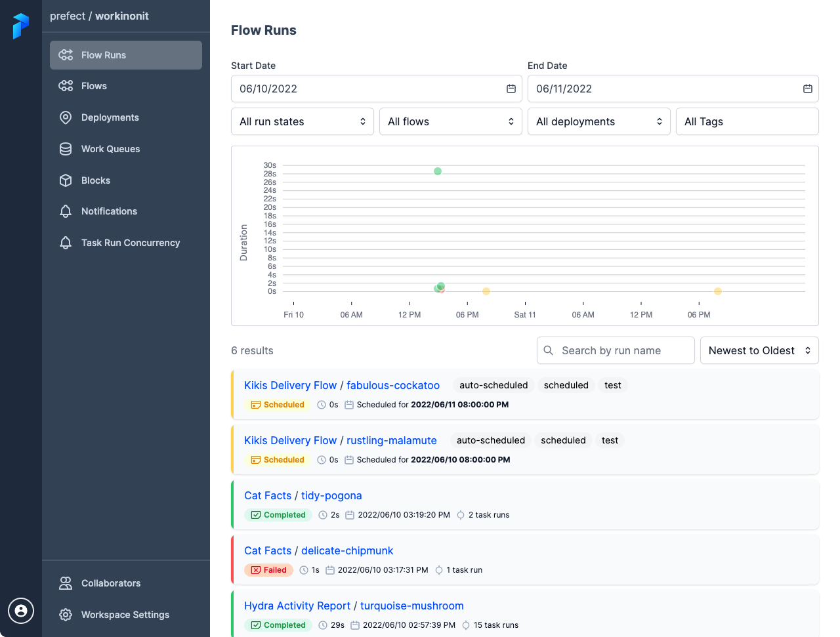840x637 pixels.
Task: Open the turquoise-mushroom flow run
Action: click(412, 606)
